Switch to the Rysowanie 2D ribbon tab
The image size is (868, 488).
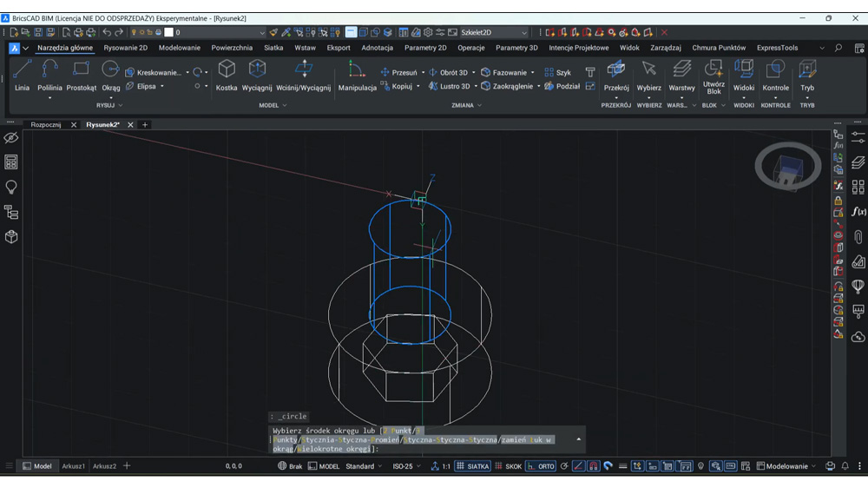pos(126,48)
